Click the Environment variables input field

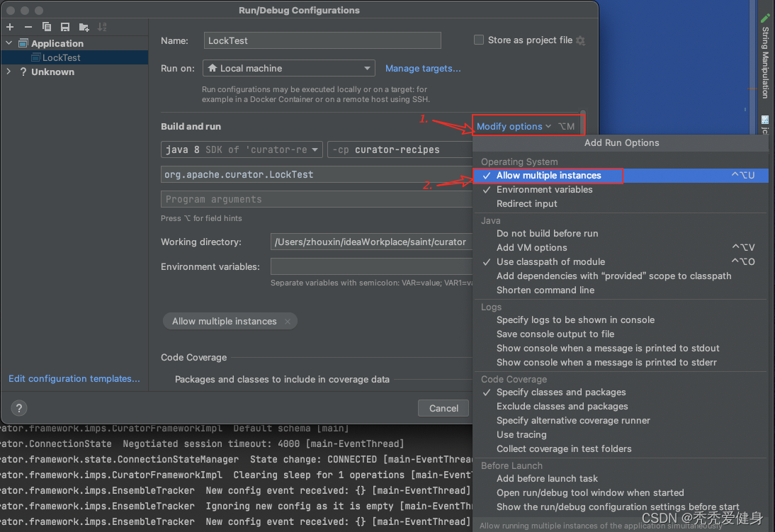point(371,266)
